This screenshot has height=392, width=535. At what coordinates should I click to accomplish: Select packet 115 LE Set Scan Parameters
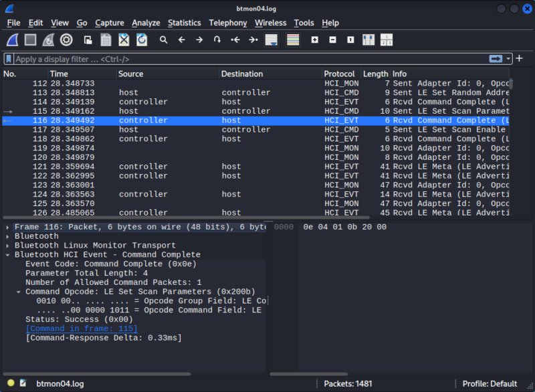coord(255,111)
